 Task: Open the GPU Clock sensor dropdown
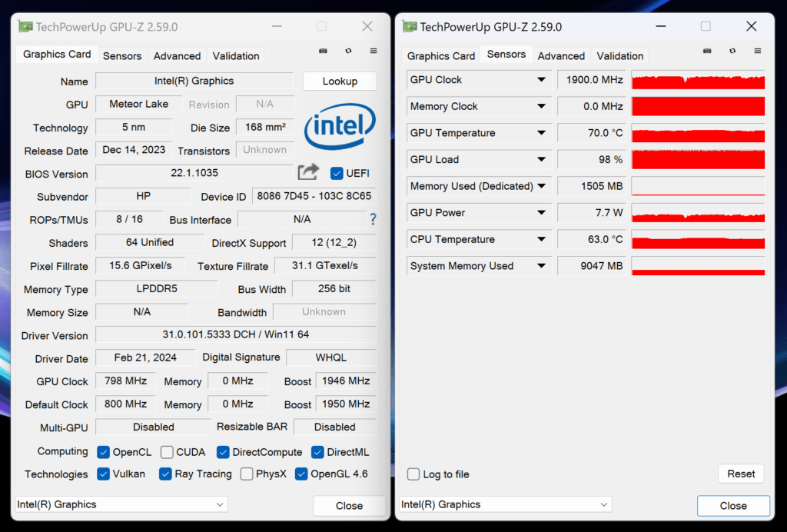point(541,80)
